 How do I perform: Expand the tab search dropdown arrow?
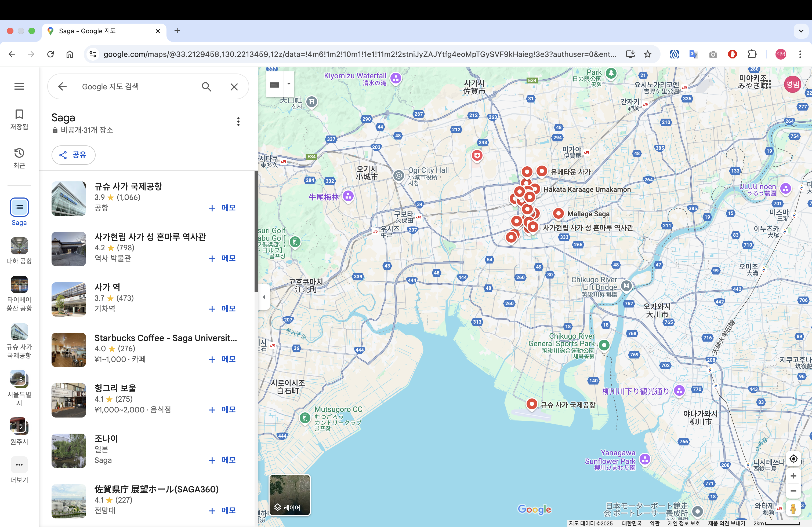[801, 31]
